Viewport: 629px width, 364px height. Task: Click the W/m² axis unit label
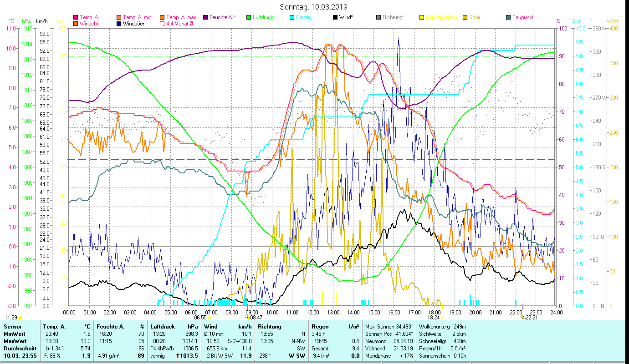click(x=613, y=21)
